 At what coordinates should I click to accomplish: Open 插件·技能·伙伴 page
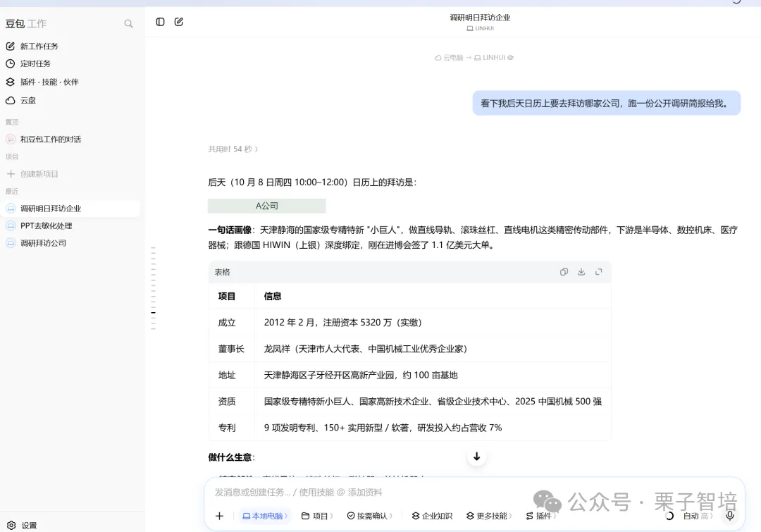pyautogui.click(x=42, y=82)
